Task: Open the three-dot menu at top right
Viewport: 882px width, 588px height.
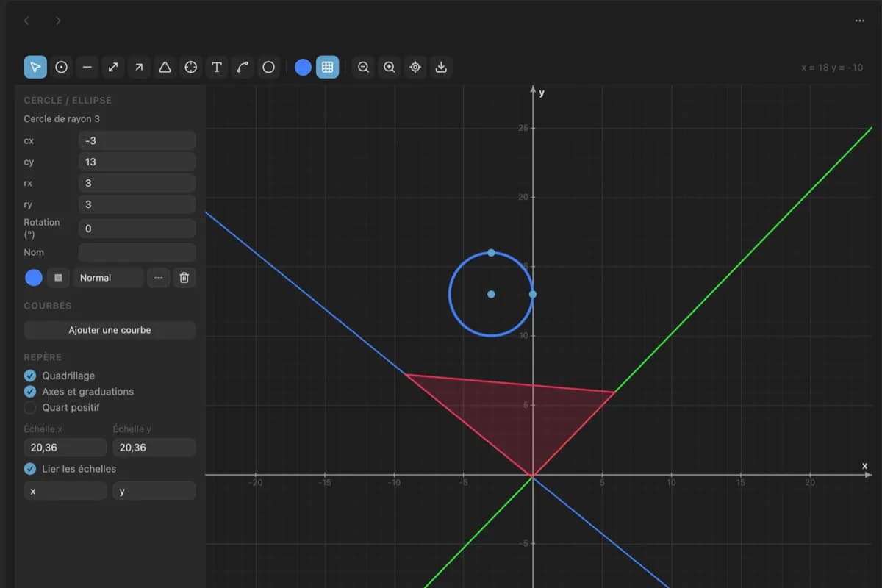Action: coord(860,21)
